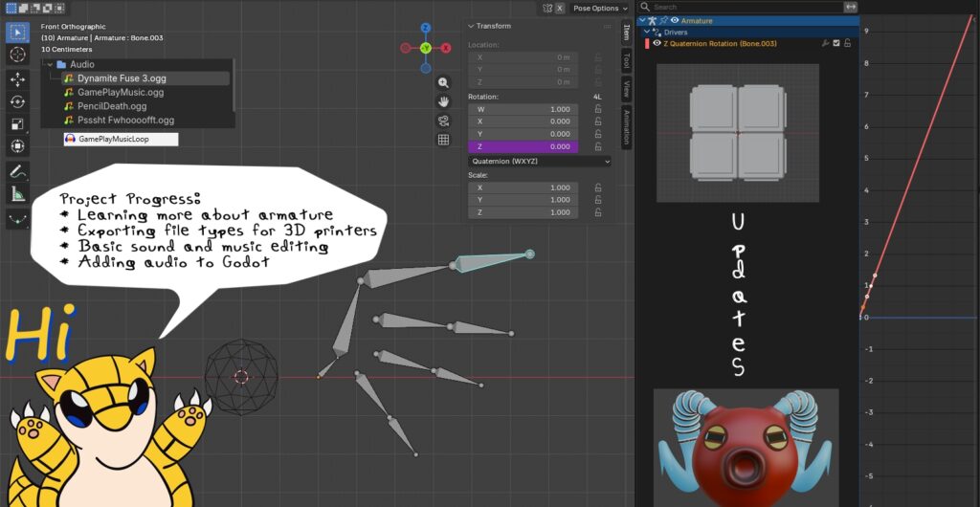Click the pan hand viewport icon
The height and width of the screenshot is (507, 980).
[x=443, y=101]
